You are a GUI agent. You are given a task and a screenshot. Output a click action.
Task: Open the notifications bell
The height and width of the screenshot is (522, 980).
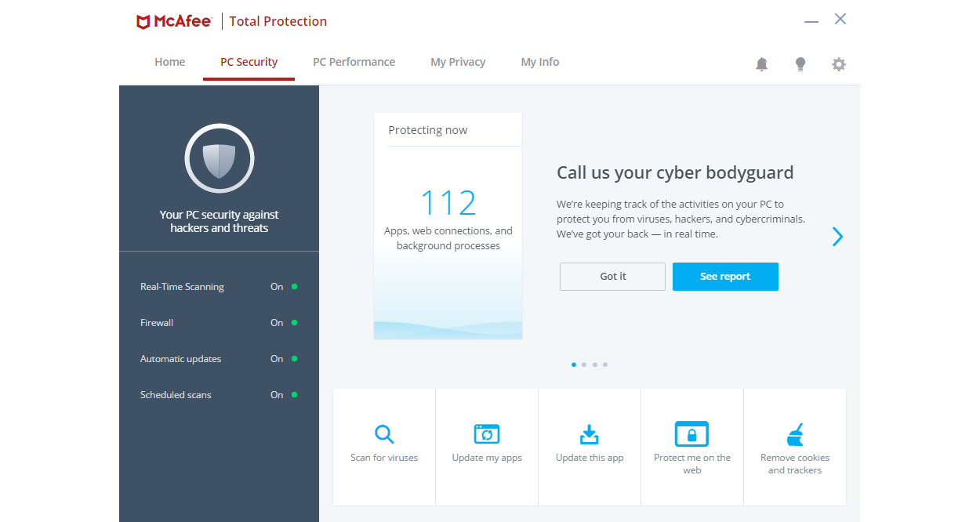pyautogui.click(x=760, y=63)
